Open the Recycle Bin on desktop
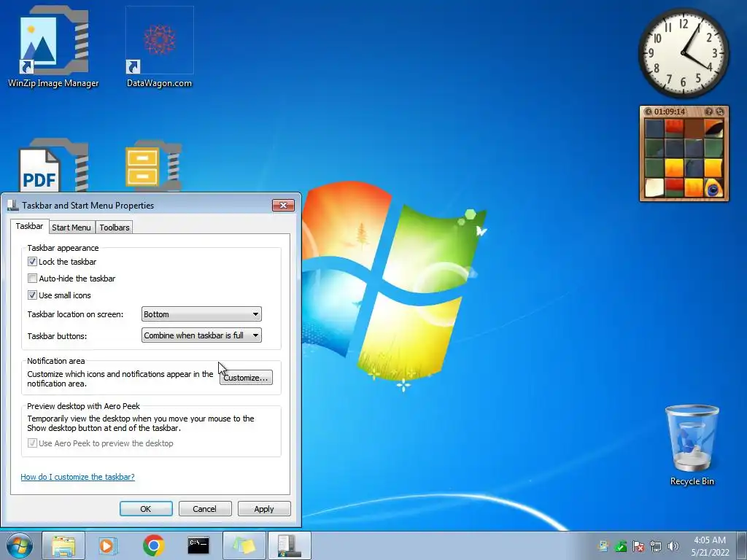Viewport: 747px width, 560px height. [x=692, y=446]
